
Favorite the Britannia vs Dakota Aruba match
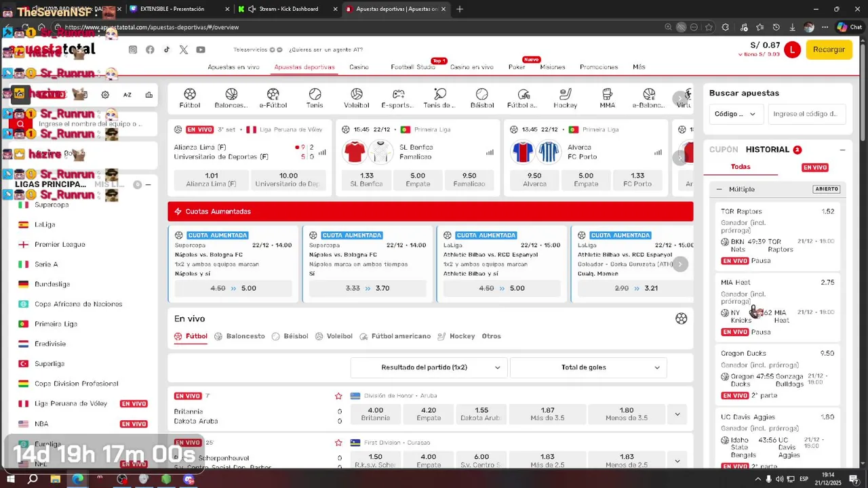click(x=338, y=396)
